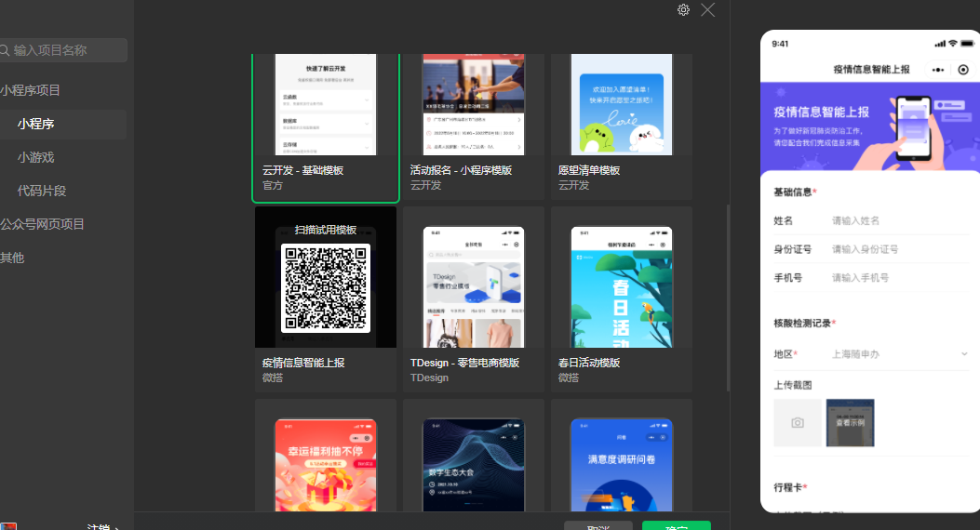
Task: Click 春日活动模版 title text
Action: coord(589,362)
